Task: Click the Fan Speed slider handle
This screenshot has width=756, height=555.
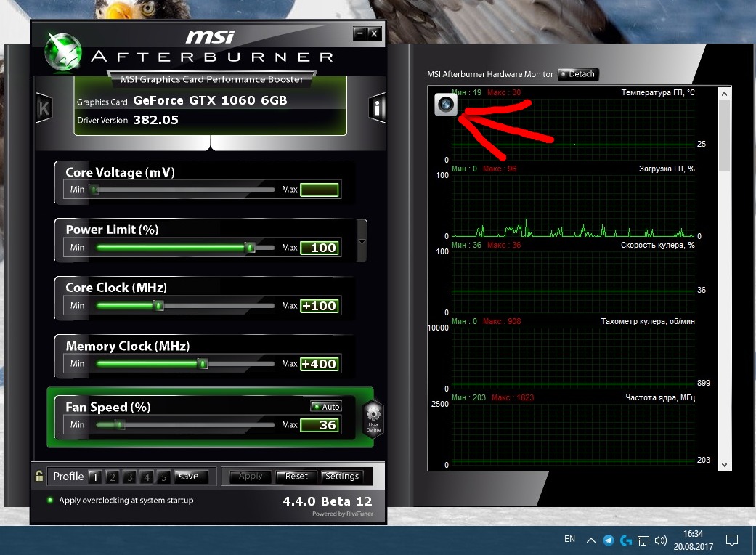Action: coord(120,425)
